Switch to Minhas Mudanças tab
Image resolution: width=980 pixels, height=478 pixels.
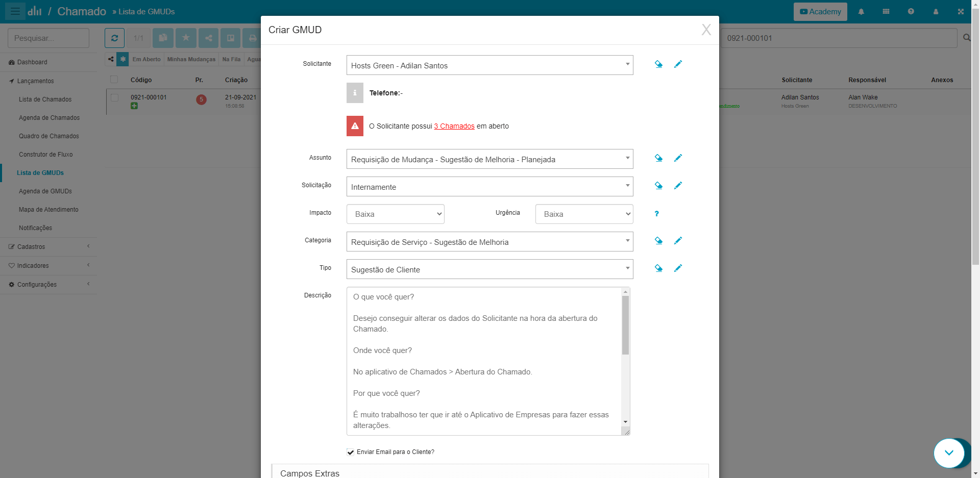pyautogui.click(x=191, y=59)
